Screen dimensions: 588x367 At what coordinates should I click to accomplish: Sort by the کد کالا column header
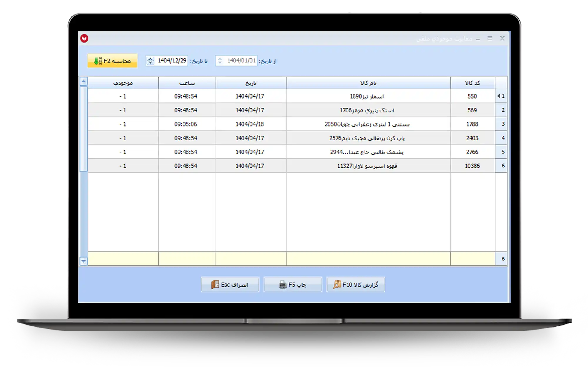[472, 83]
